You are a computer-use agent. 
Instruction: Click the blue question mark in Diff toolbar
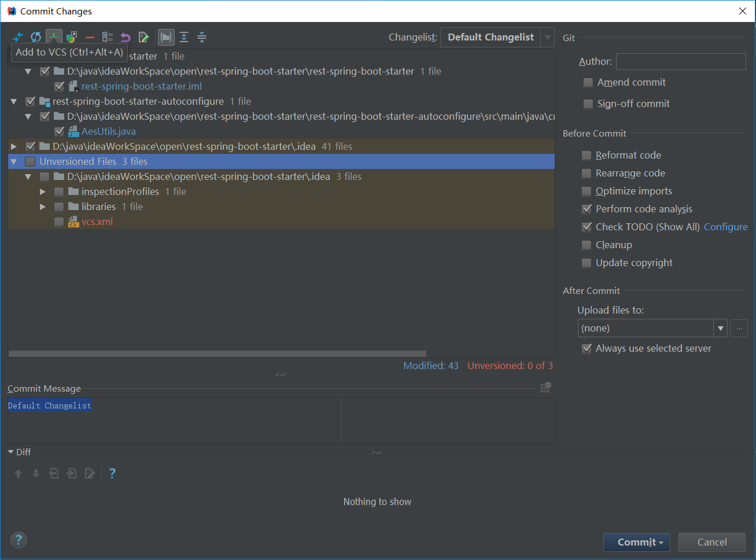[112, 474]
